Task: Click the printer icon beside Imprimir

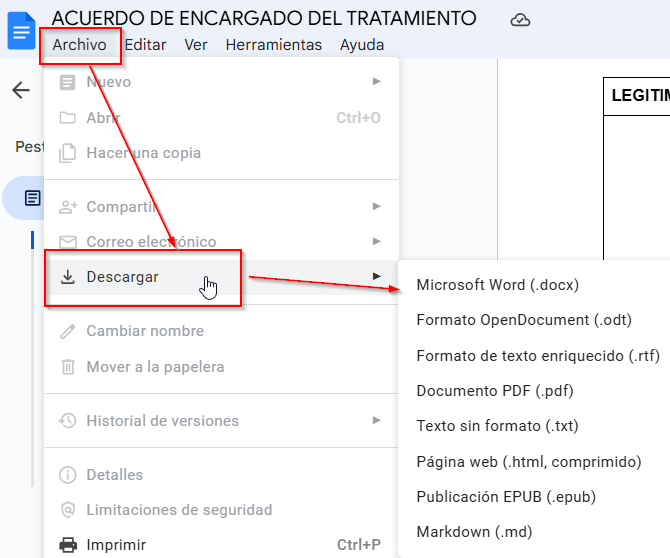Action: coord(68,545)
